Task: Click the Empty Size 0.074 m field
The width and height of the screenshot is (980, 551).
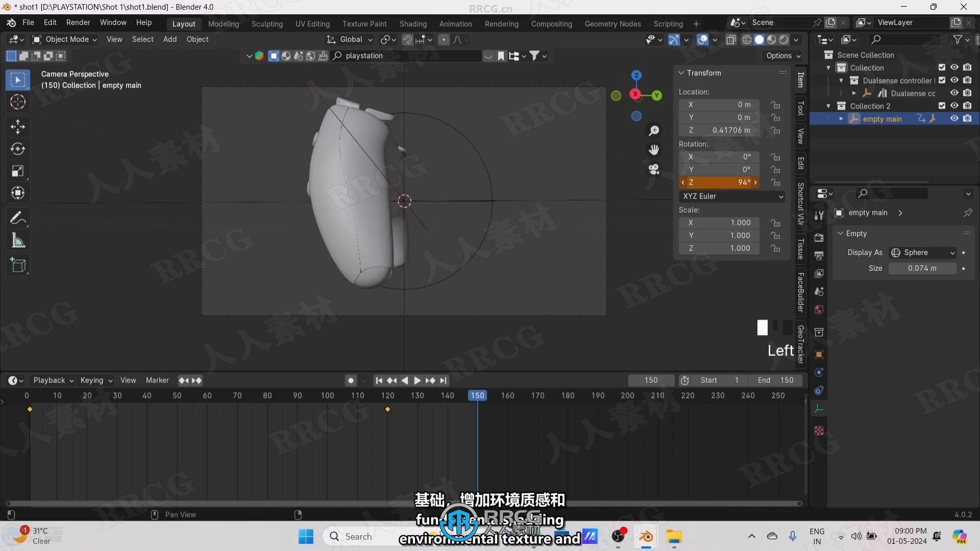Action: (x=922, y=268)
